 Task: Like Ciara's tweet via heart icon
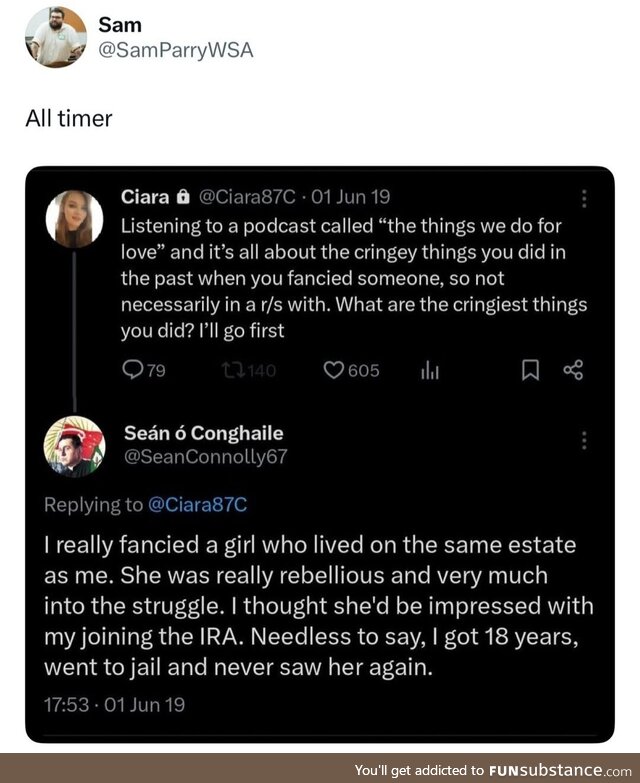334,370
